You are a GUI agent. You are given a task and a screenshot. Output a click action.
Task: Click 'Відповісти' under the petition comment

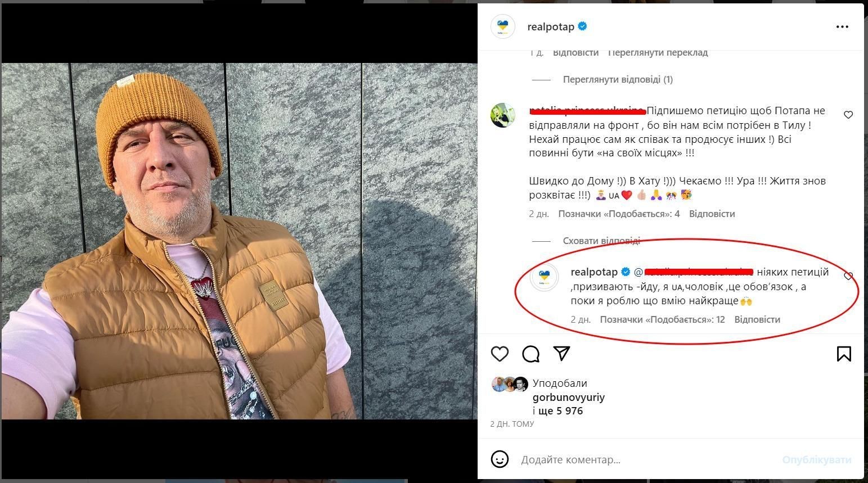[712, 214]
